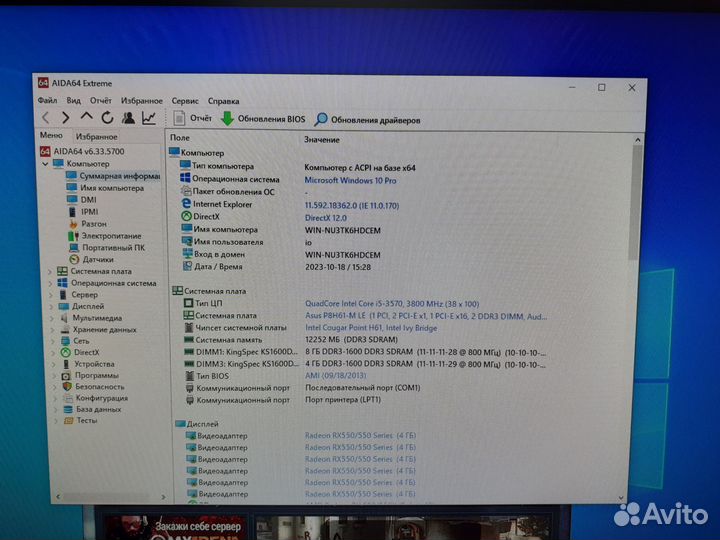
Task: Select Программы in the tree
Action: point(96,375)
